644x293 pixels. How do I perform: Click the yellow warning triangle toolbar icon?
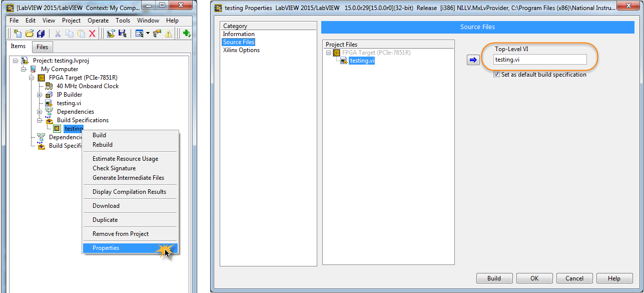pyautogui.click(x=169, y=34)
